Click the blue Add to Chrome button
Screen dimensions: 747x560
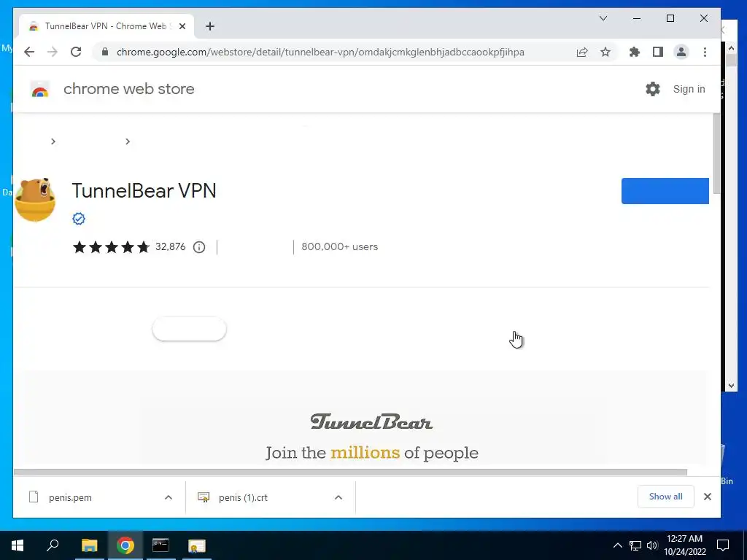(x=665, y=191)
